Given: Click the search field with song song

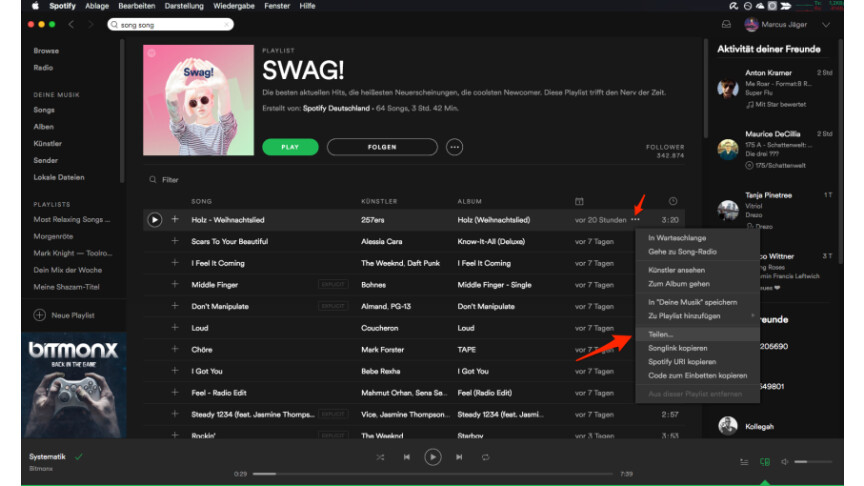Looking at the screenshot, I should click(171, 25).
